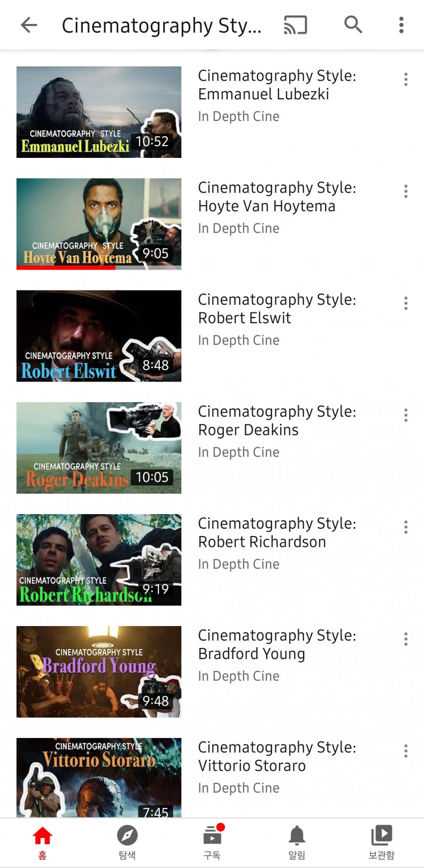424x868 pixels.
Task: Tap the 8:48 duration badge
Action: pyautogui.click(x=155, y=365)
